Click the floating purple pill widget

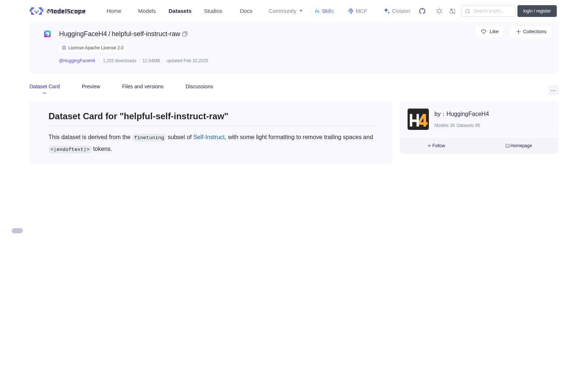[17, 231]
